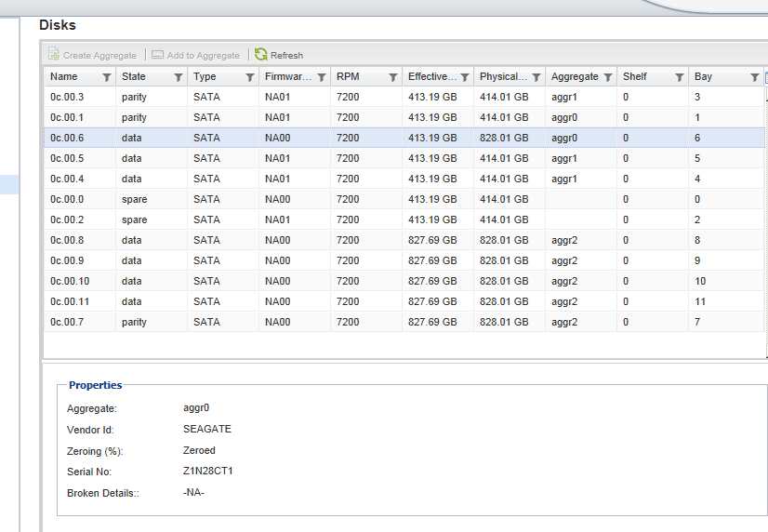Click spare state of disk 0c.00.0
Viewport: 768px width, 532px height.
(134, 200)
